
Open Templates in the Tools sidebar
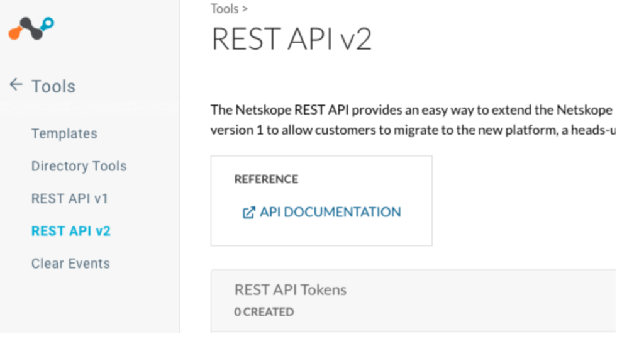click(x=65, y=133)
